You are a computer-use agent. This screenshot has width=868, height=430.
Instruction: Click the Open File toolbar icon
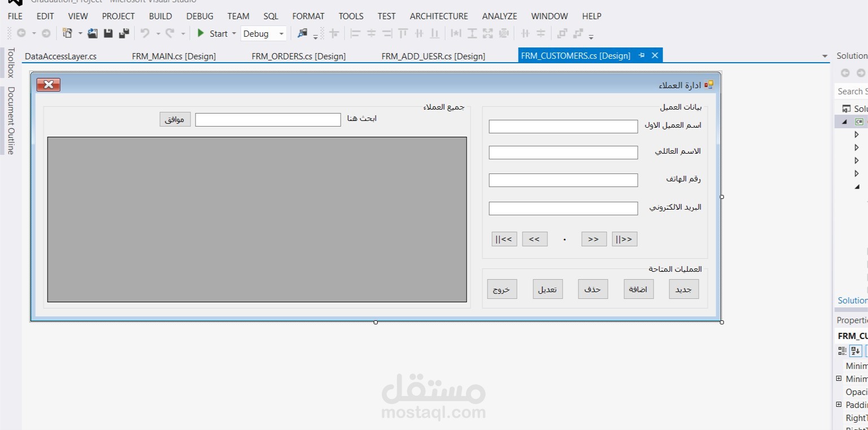pyautogui.click(x=93, y=33)
